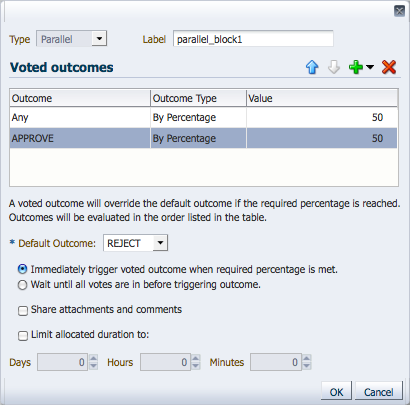Viewport: 410px width, 405px height.
Task: Cancel the voted outcomes dialog
Action: [379, 391]
